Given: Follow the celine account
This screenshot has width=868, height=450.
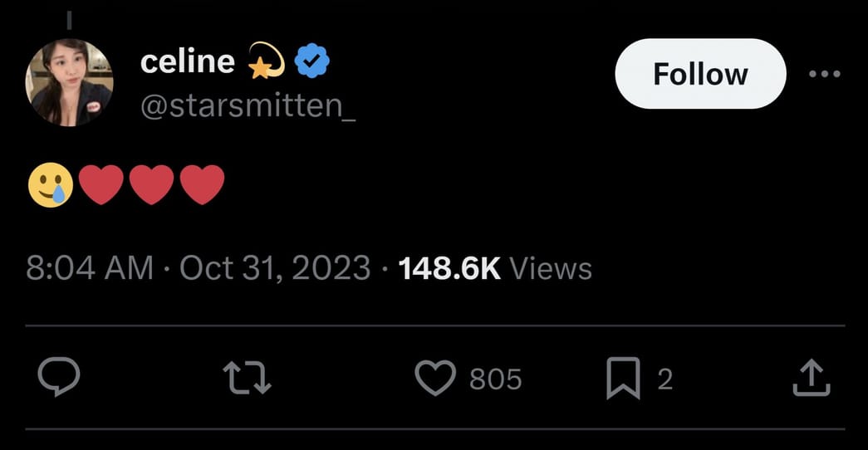Looking at the screenshot, I should (700, 74).
